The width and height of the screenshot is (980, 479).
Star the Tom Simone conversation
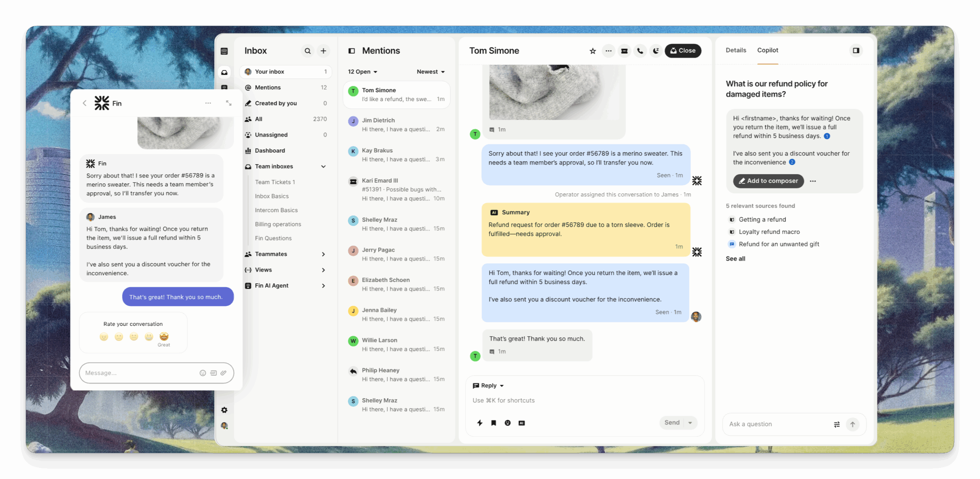[x=592, y=51]
